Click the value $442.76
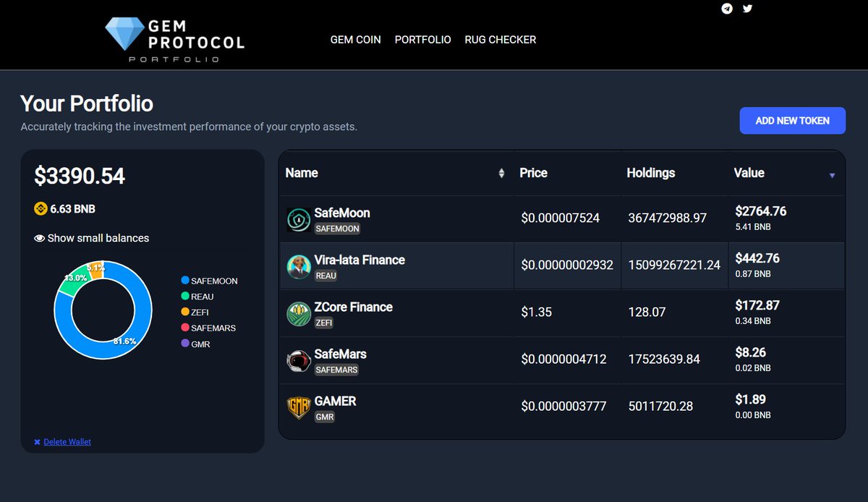The height and width of the screenshot is (502, 868). tap(757, 258)
